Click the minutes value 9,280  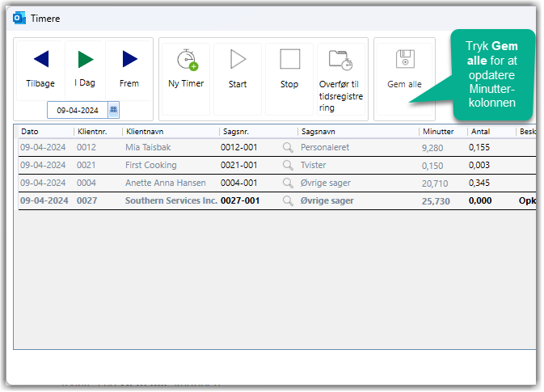click(x=432, y=148)
